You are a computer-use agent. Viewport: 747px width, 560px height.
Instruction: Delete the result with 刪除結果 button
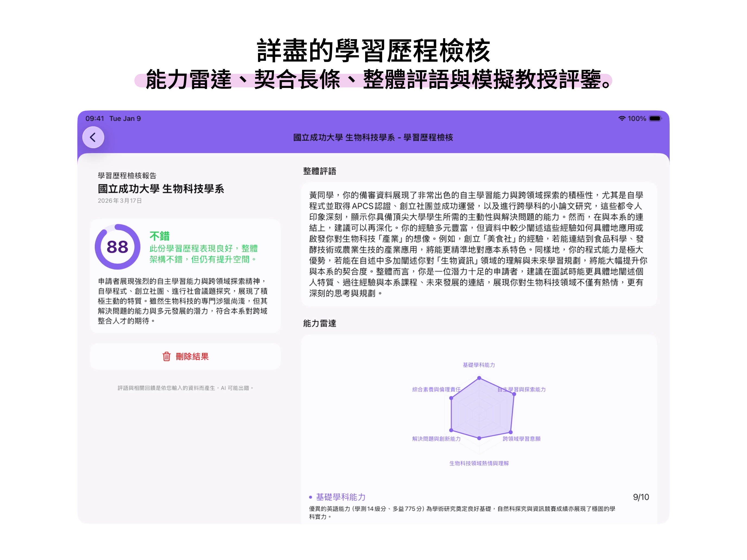click(185, 357)
